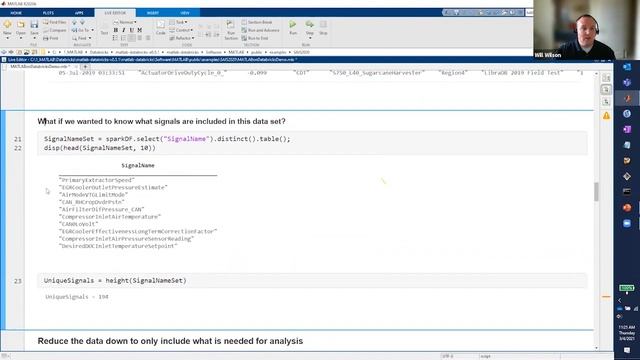Click the Save disk icon
This screenshot has height=360, width=640.
point(34,25)
